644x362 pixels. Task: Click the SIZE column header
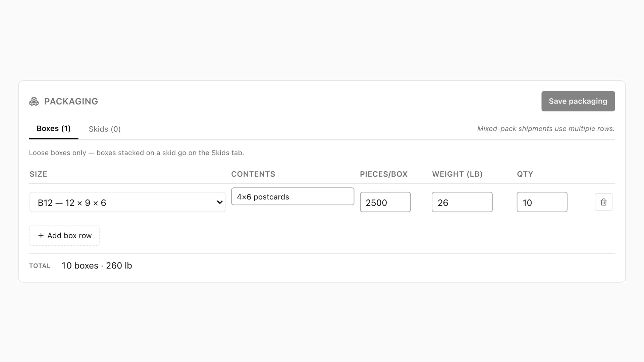tap(38, 174)
